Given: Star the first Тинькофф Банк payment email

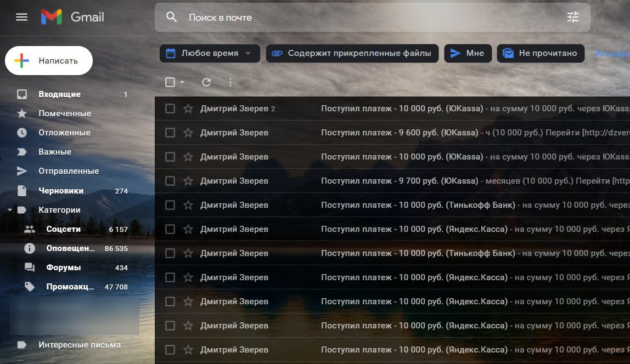Looking at the screenshot, I should [x=188, y=204].
